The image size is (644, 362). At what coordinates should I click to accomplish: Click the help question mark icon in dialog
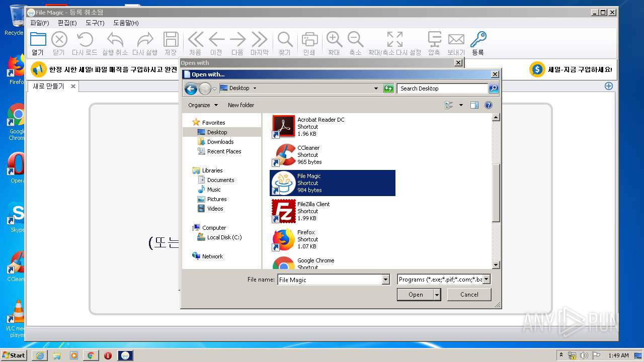tap(488, 105)
